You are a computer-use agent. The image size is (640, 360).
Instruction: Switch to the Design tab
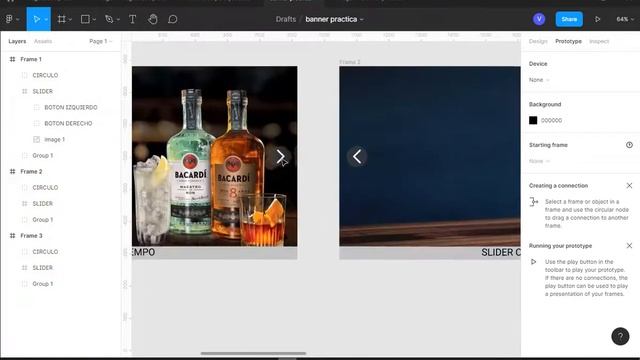point(538,41)
